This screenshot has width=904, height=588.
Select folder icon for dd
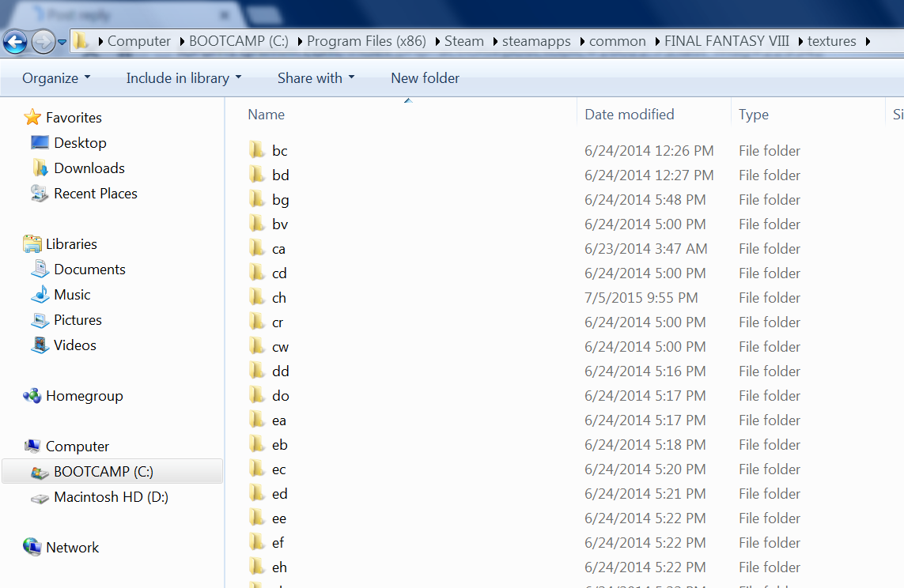point(257,371)
